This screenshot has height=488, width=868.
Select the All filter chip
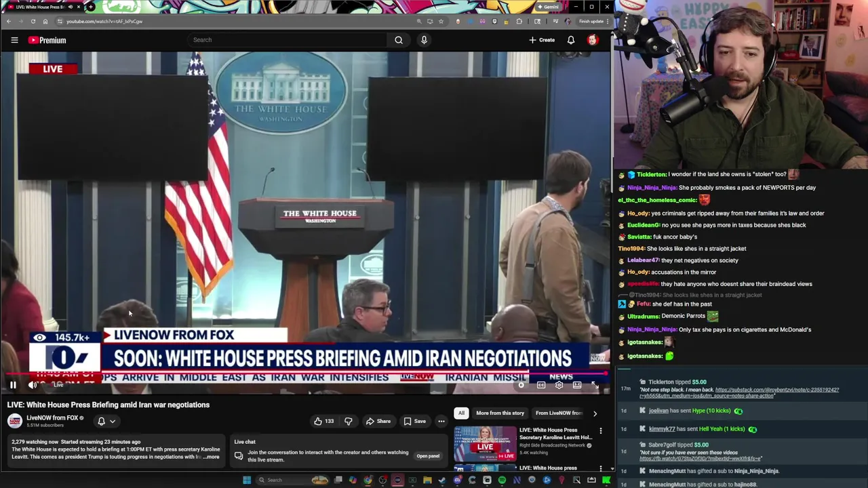tap(461, 413)
